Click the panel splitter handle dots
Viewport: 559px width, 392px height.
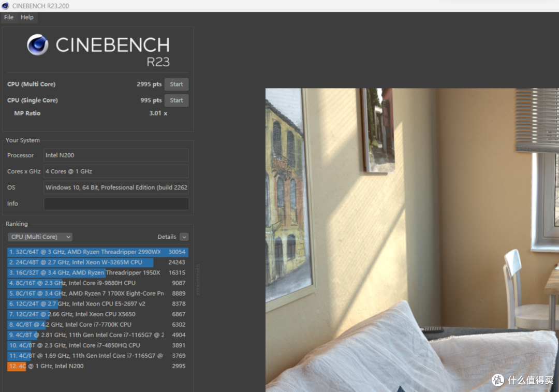[x=198, y=280]
